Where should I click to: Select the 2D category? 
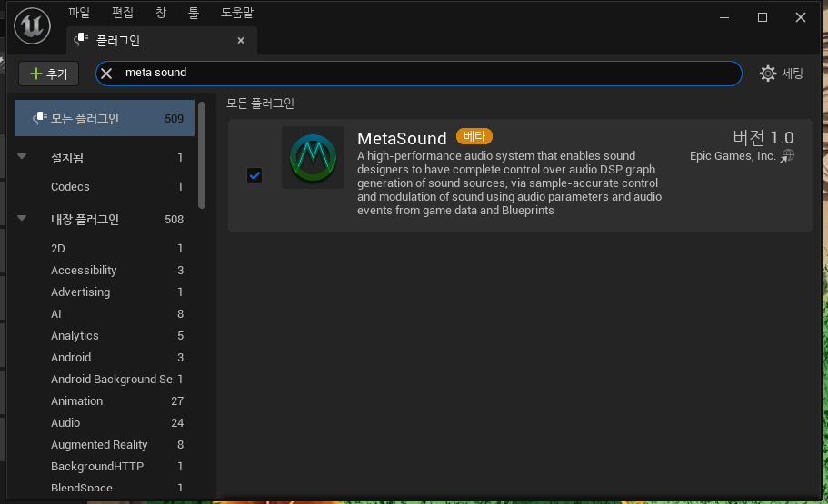105,249
